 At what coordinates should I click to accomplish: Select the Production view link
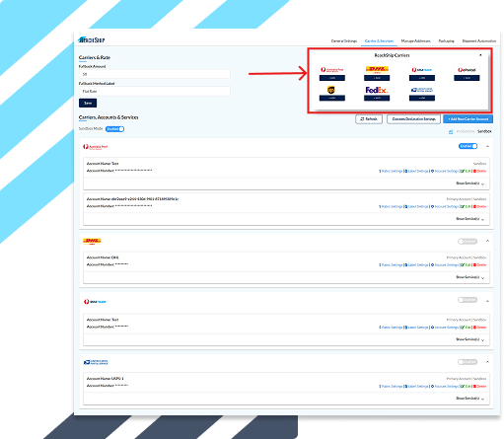click(x=466, y=131)
